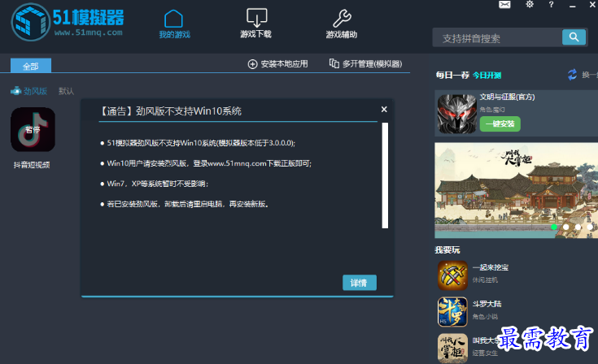The height and width of the screenshot is (364, 598).
Task: Click 安装本地应用 button
Action: point(278,64)
